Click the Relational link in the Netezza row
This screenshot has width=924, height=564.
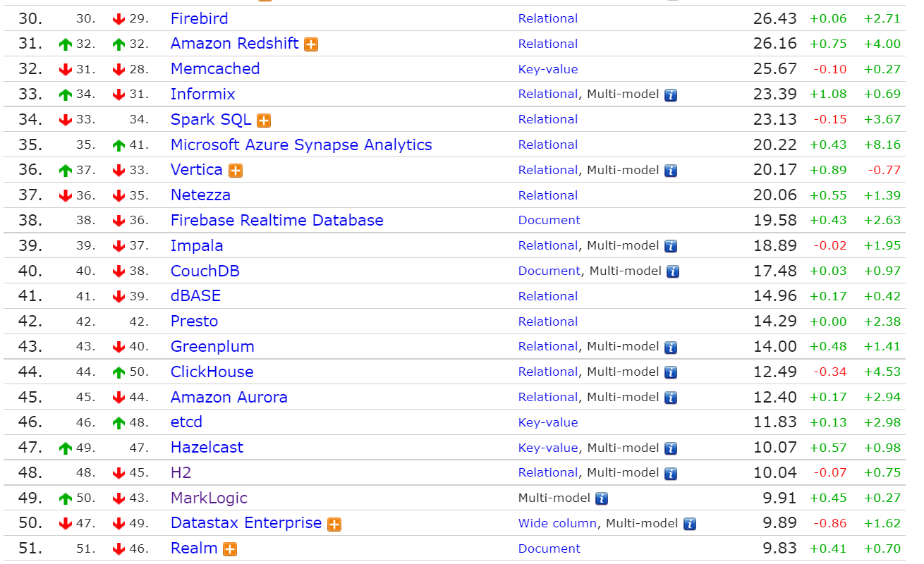pos(548,195)
